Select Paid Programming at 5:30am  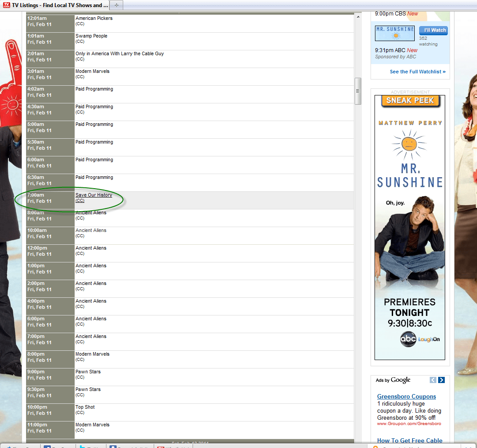click(x=94, y=142)
